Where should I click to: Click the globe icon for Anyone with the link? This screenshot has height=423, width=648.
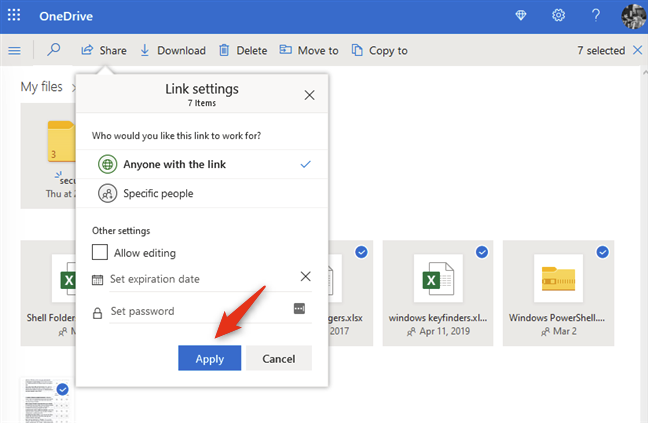[107, 164]
